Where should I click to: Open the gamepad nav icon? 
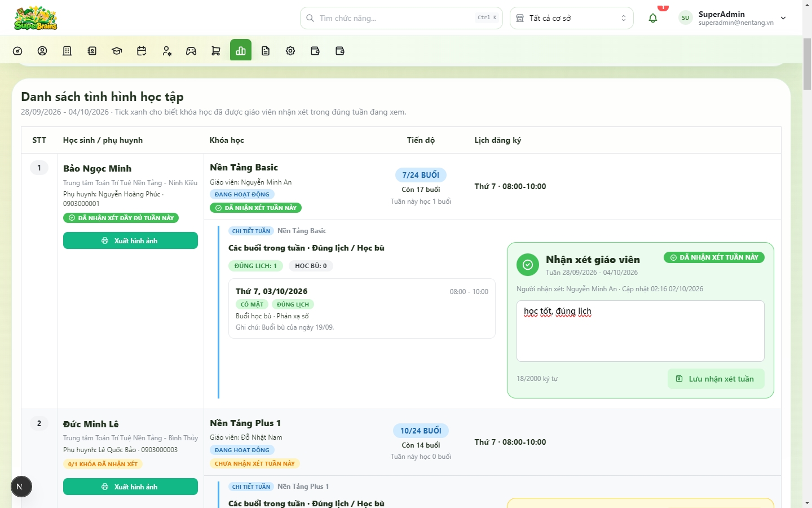pos(191,51)
